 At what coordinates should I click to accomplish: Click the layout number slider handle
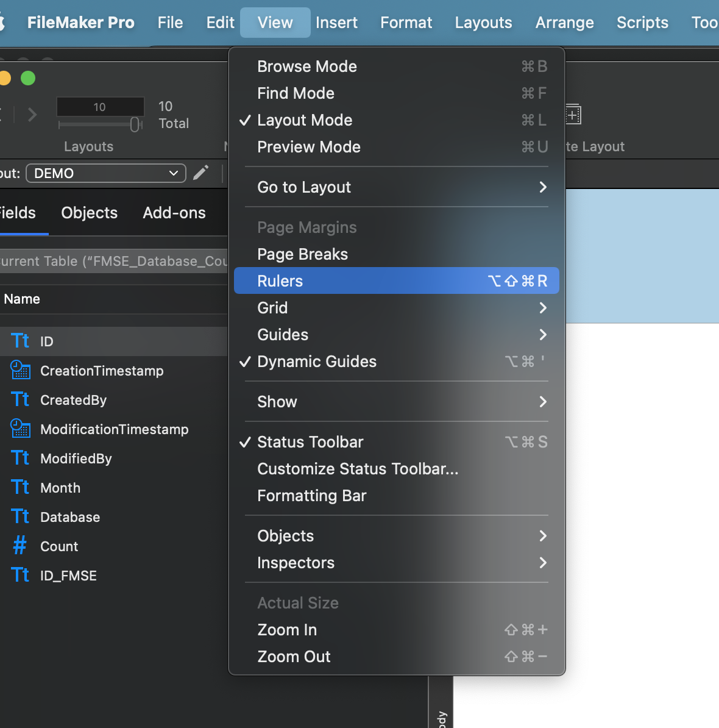135,124
